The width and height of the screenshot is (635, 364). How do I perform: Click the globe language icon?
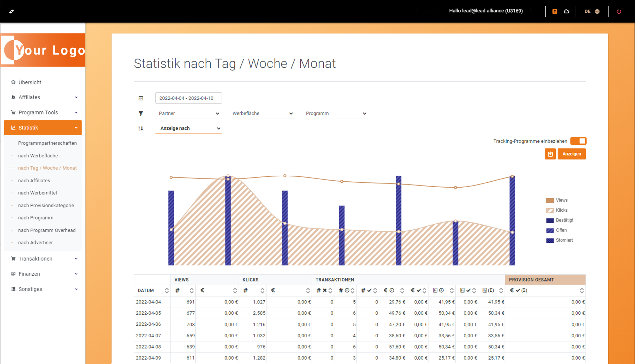click(597, 11)
